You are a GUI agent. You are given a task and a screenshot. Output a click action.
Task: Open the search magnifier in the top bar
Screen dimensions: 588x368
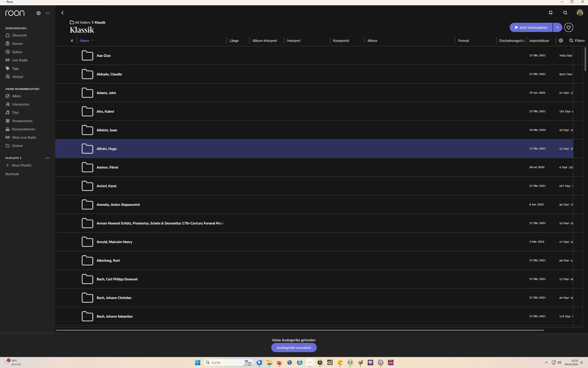pyautogui.click(x=565, y=13)
